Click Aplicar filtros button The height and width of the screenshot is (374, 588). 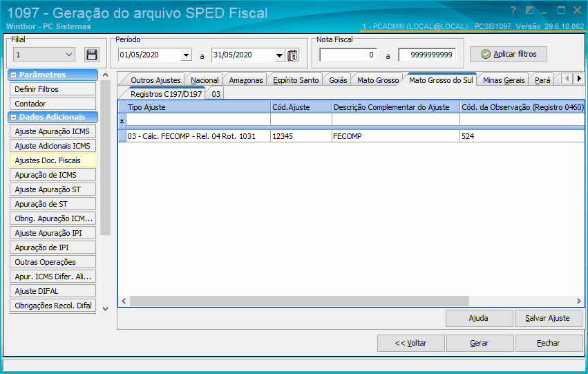pos(509,54)
